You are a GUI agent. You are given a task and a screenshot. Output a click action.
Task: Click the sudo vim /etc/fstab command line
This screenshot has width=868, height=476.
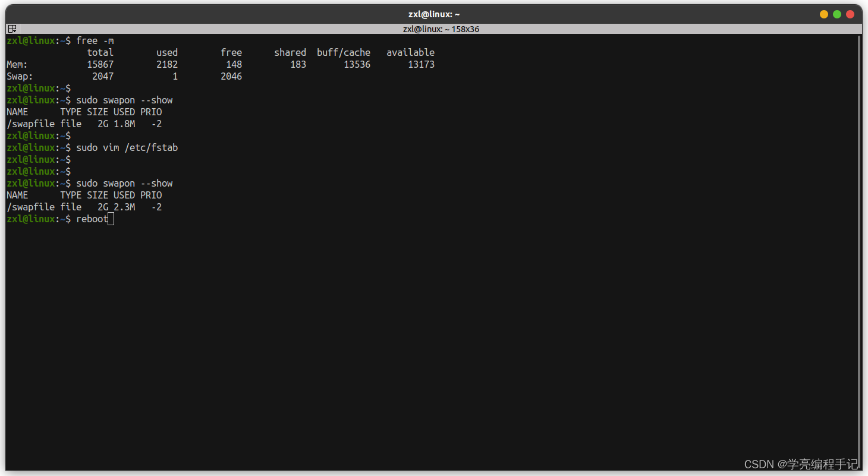(x=128, y=147)
